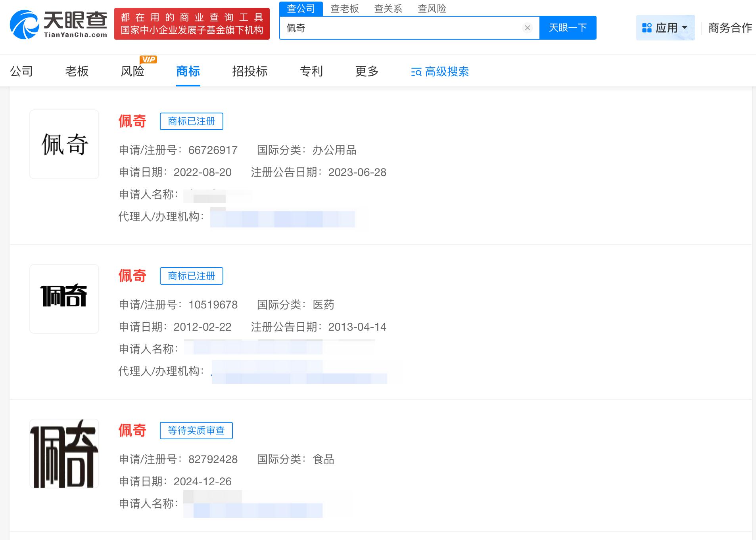This screenshot has height=540, width=756.
Task: Open the 更多 menu
Action: click(x=366, y=71)
